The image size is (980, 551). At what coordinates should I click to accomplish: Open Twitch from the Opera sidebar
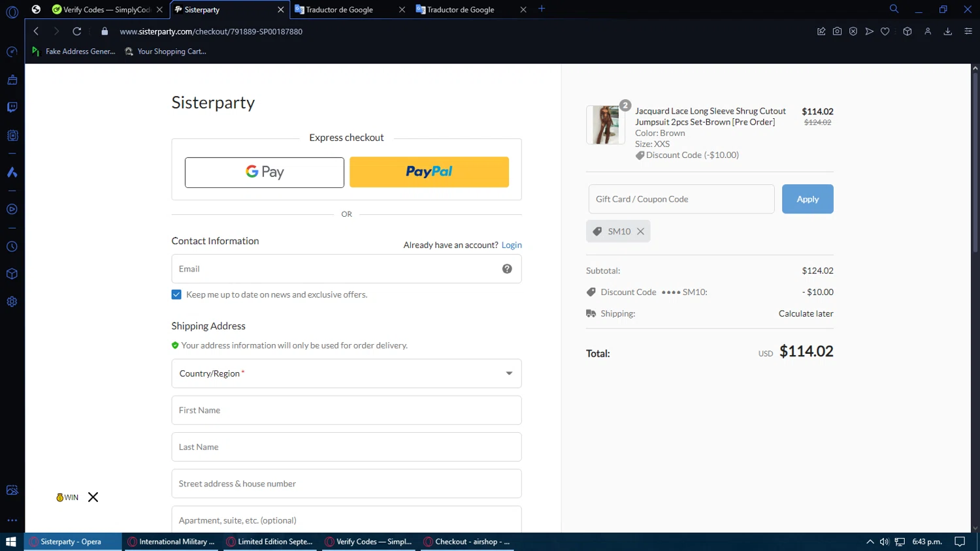[x=12, y=107]
